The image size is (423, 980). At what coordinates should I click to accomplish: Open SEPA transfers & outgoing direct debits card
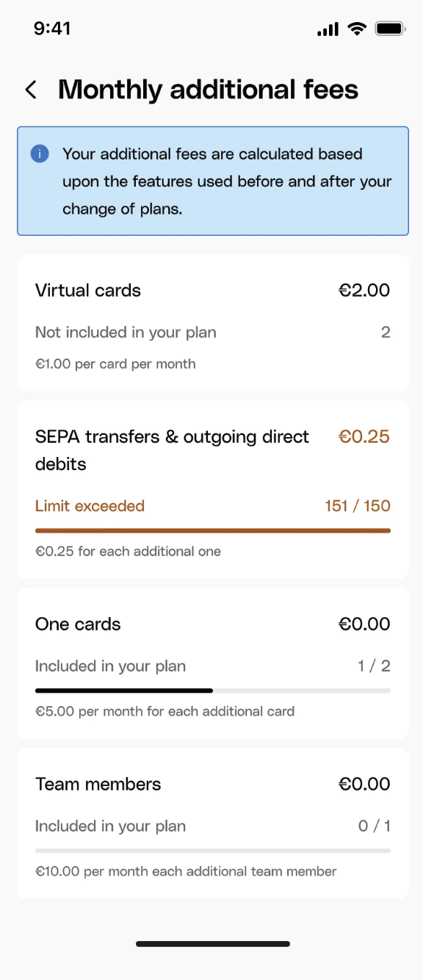click(x=213, y=490)
